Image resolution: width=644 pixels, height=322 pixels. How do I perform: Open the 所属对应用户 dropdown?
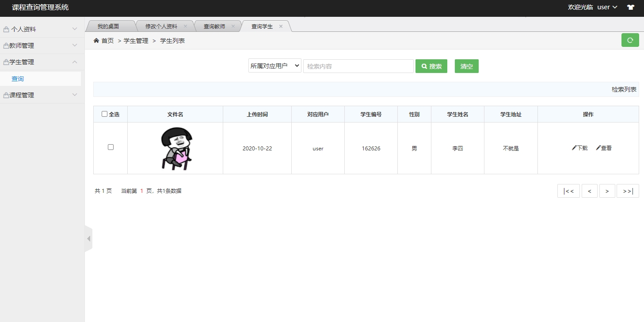[274, 65]
